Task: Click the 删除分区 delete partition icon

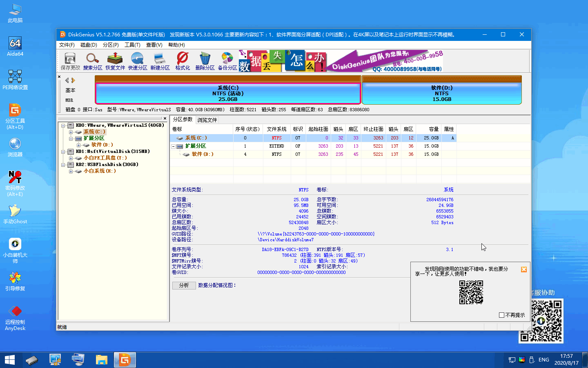Action: 205,61
